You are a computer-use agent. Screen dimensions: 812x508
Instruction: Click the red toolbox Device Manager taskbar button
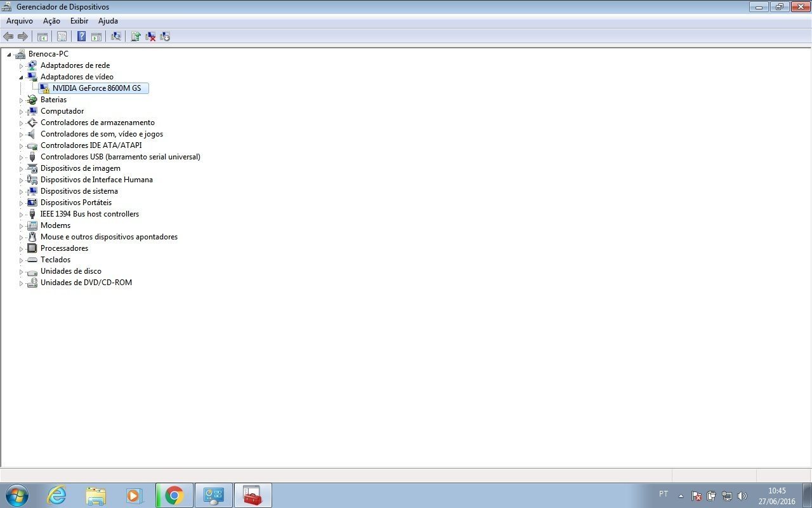pos(253,495)
